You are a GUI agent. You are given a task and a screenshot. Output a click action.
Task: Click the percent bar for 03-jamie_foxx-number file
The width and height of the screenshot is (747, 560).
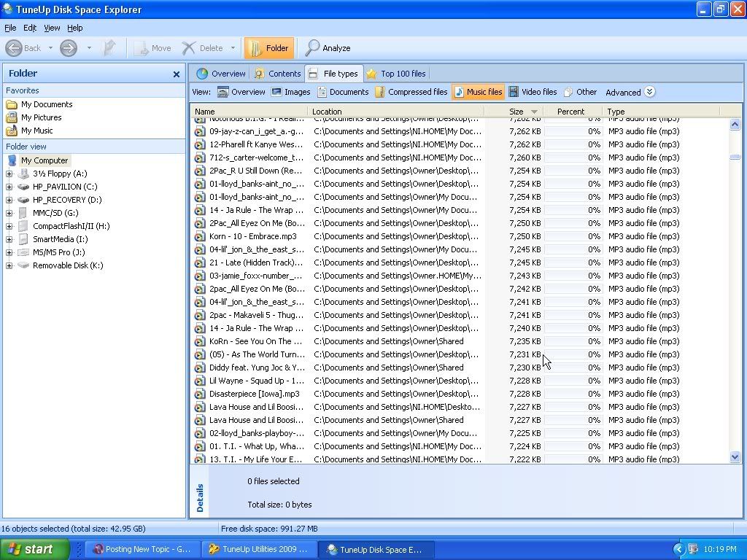573,276
